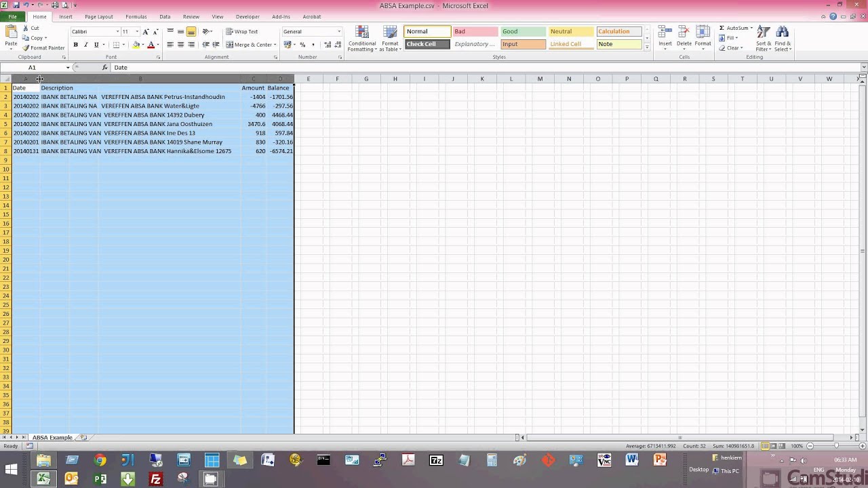Align text left
This screenshot has width=868, height=488.
click(170, 45)
